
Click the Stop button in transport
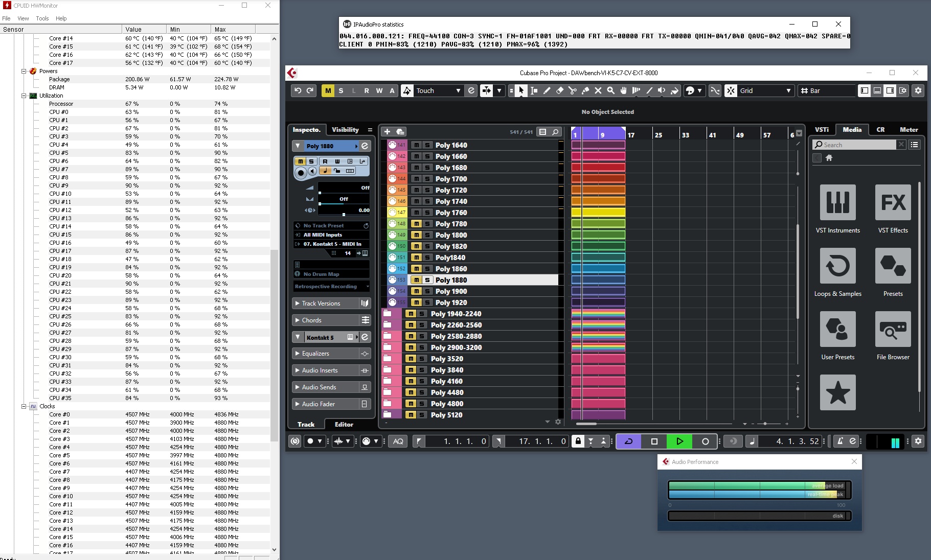point(654,441)
